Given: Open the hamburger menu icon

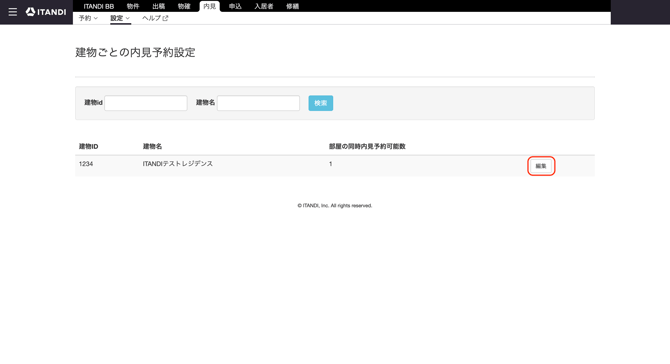Looking at the screenshot, I should [13, 12].
